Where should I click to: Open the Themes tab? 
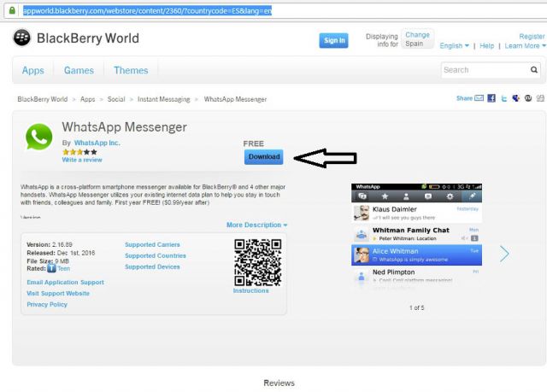click(131, 70)
